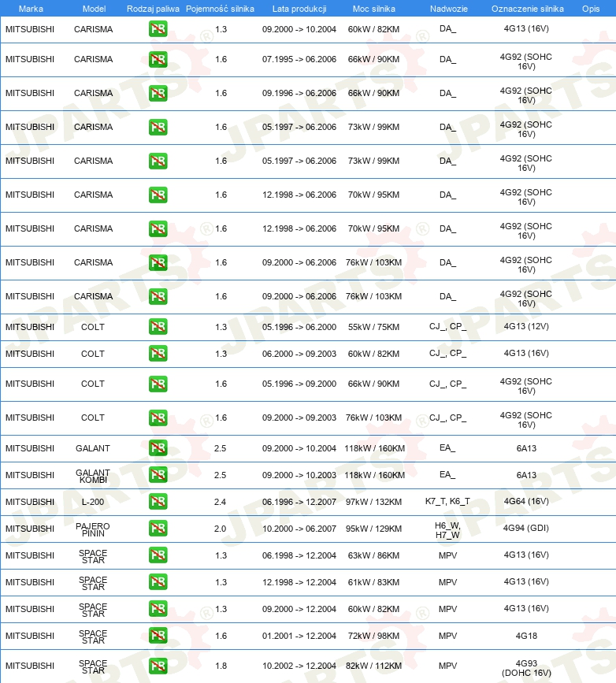Click the 12.1998 -> 12.2004 production years

(299, 582)
